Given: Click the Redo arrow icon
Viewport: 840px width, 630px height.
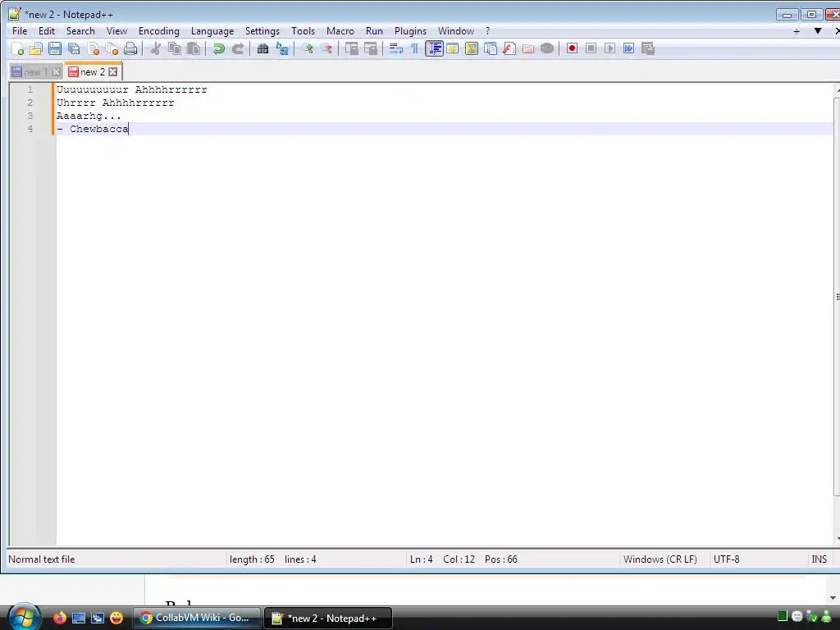Looking at the screenshot, I should pyautogui.click(x=237, y=48).
